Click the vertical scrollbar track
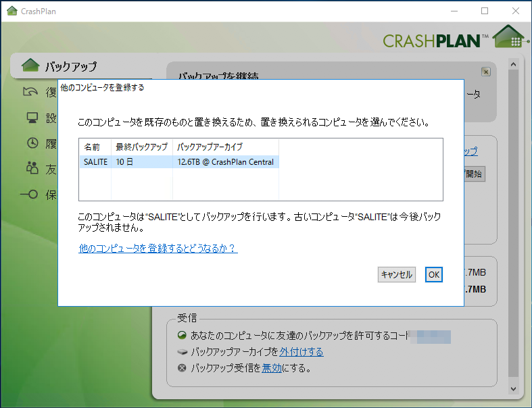Image resolution: width=532 pixels, height=408 pixels. [x=513, y=224]
